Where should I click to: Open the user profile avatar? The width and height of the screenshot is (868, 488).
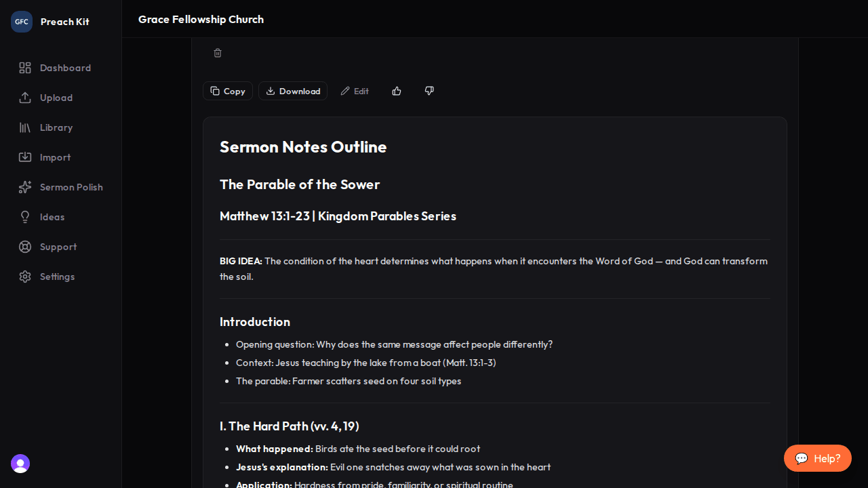click(x=20, y=464)
